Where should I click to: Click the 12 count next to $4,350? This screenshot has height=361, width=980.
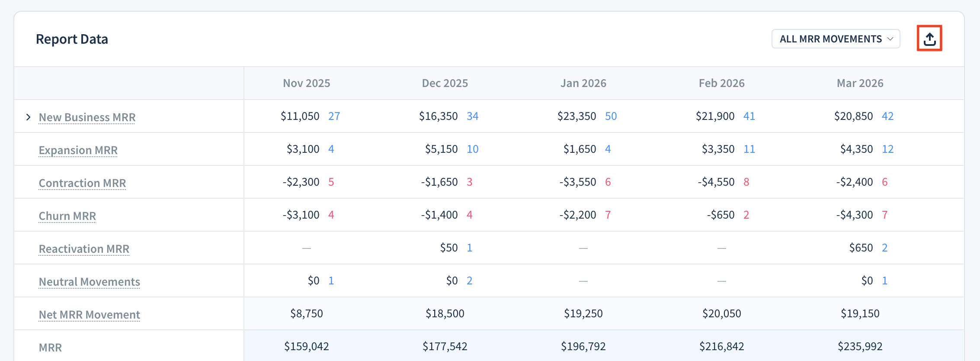pyautogui.click(x=888, y=149)
